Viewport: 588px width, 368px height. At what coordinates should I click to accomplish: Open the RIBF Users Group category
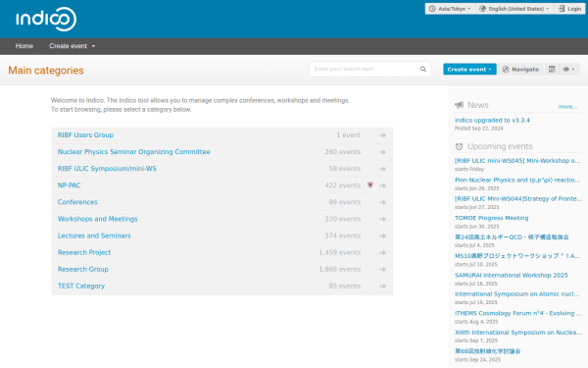[x=85, y=135]
